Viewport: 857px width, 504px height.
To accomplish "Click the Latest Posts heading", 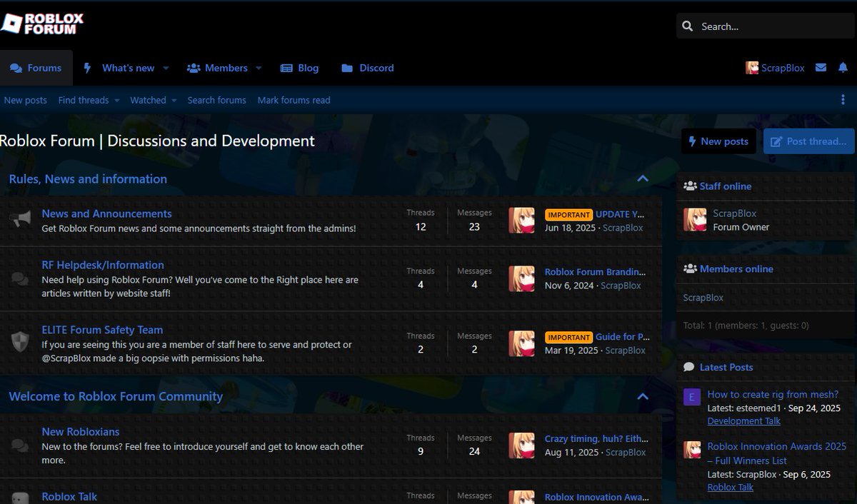I will point(726,367).
